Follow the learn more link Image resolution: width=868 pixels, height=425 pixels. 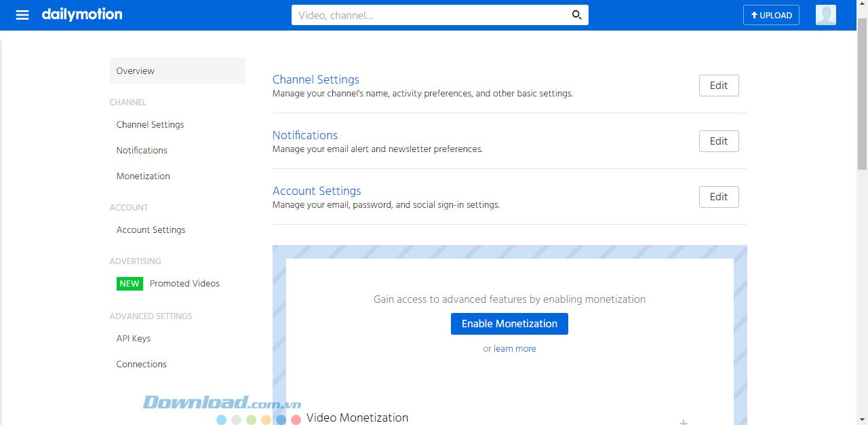515,349
